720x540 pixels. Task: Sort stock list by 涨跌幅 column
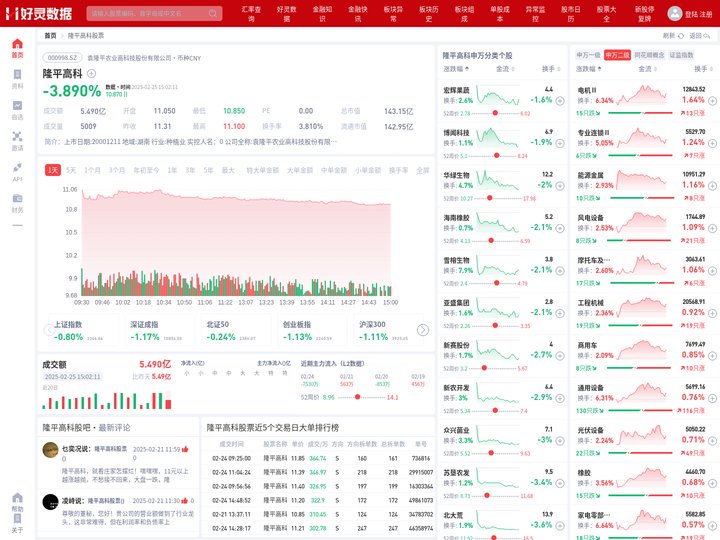coord(456,69)
